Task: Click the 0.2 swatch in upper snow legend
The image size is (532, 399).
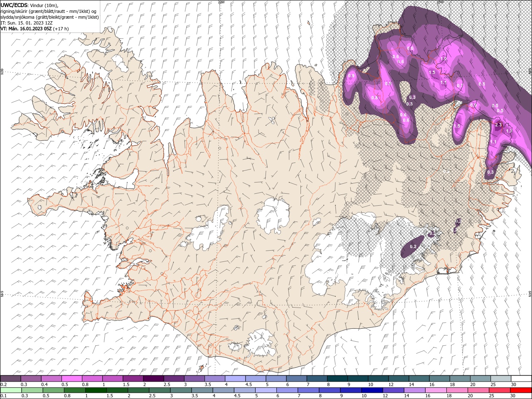Action: (x=10, y=379)
